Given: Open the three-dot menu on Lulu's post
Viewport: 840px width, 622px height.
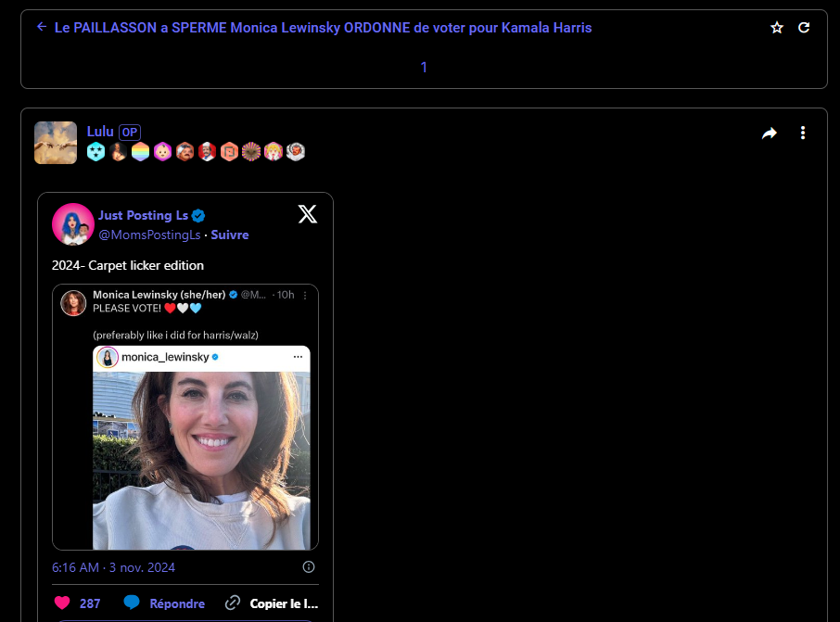Looking at the screenshot, I should point(803,133).
